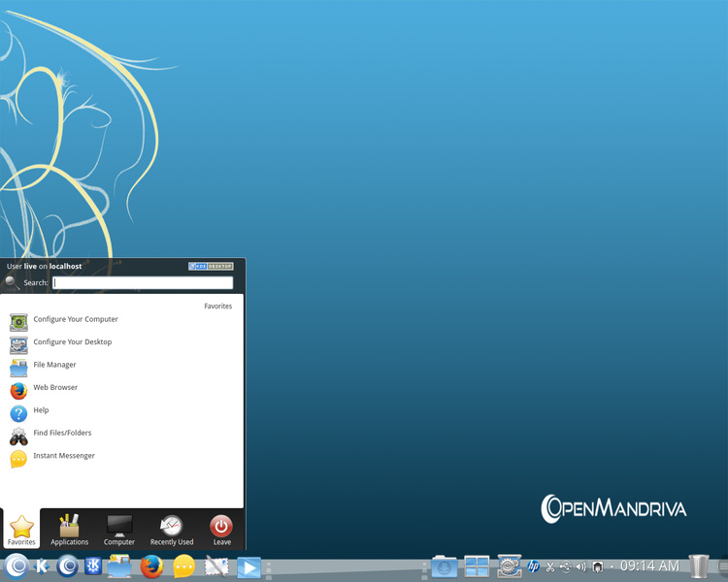The height and width of the screenshot is (582, 728).
Task: Click the 09:14 AM clock
Action: (x=649, y=566)
